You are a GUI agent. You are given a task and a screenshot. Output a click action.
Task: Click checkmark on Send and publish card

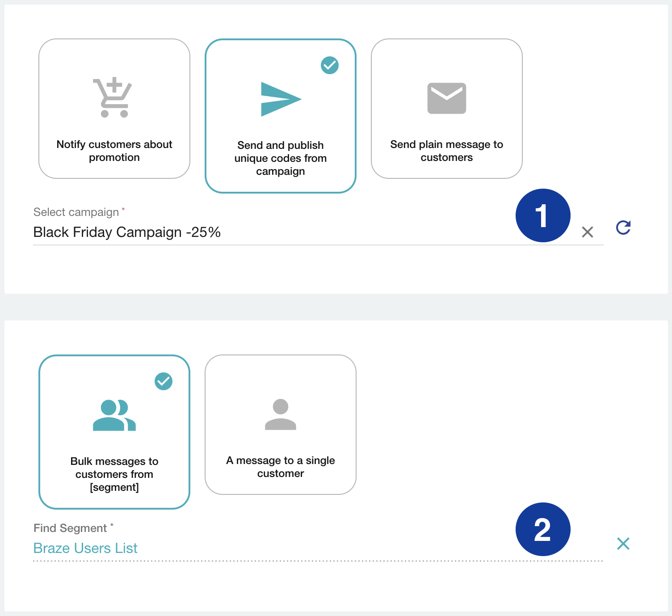[330, 65]
